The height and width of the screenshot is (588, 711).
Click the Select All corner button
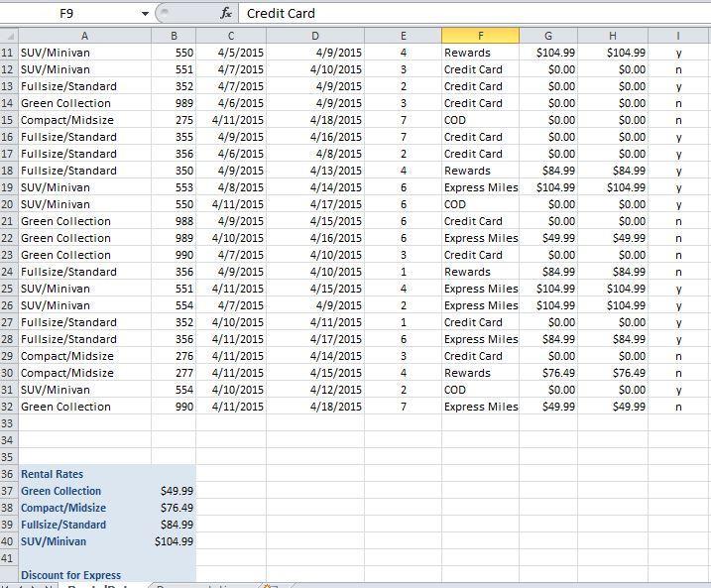9,36
